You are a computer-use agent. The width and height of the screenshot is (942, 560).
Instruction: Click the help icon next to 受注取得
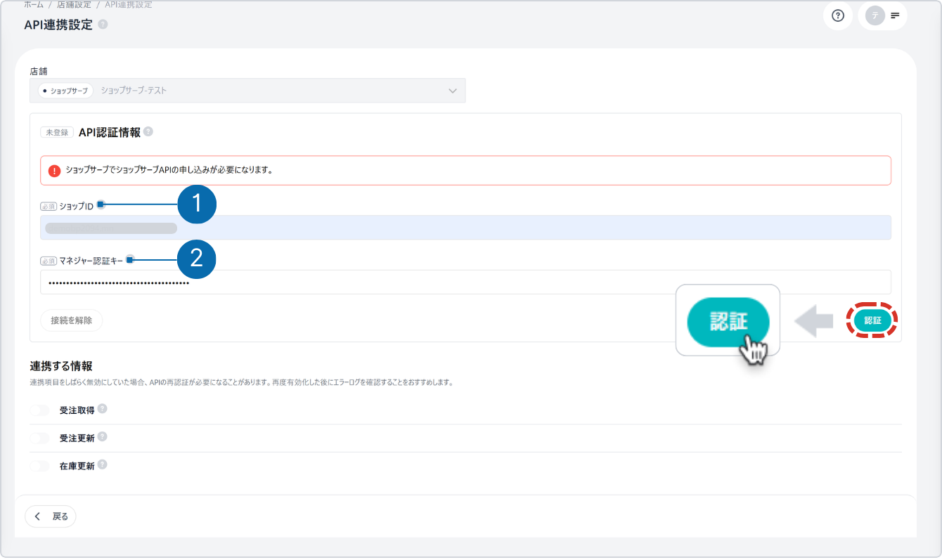(103, 409)
